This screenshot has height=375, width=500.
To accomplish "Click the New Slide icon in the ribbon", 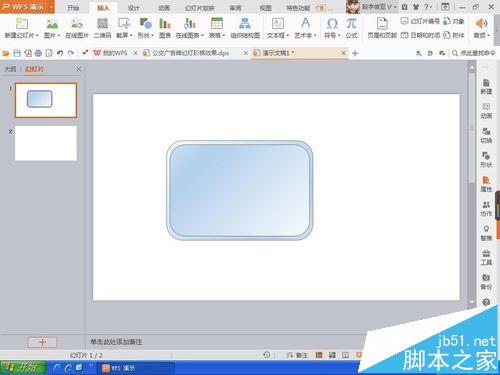I will click(x=21, y=24).
